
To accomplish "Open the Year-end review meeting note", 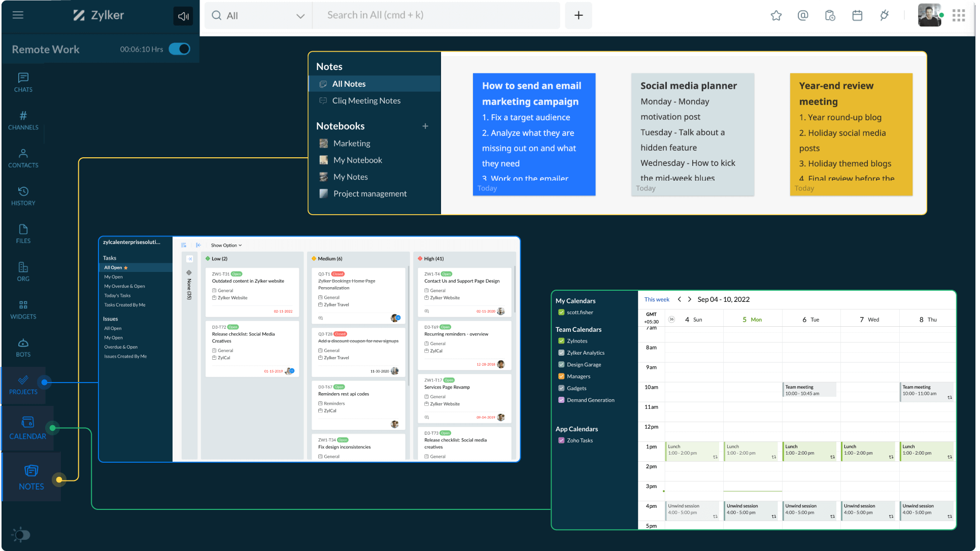I will click(851, 134).
